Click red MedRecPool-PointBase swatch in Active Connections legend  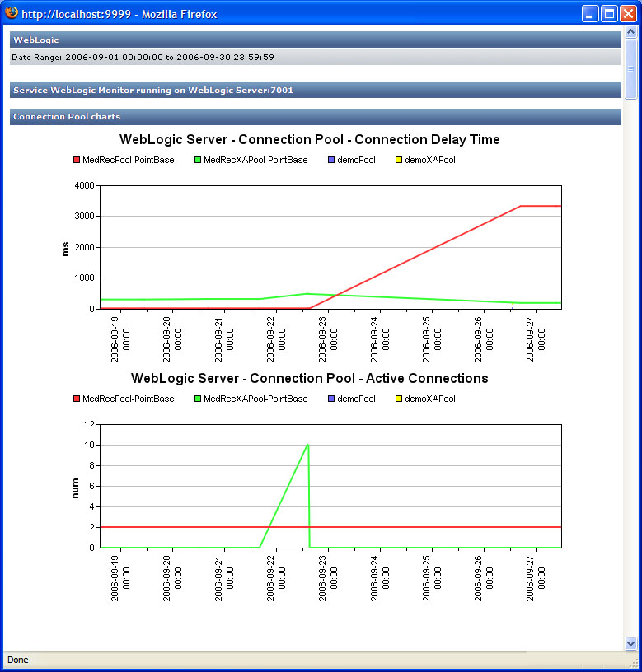click(x=77, y=399)
